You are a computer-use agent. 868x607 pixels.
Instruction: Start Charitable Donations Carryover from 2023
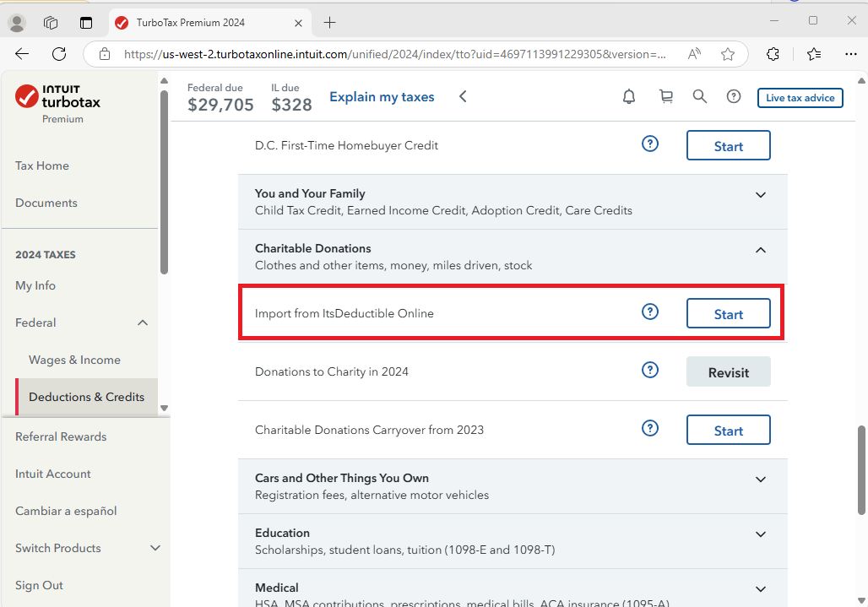point(728,430)
